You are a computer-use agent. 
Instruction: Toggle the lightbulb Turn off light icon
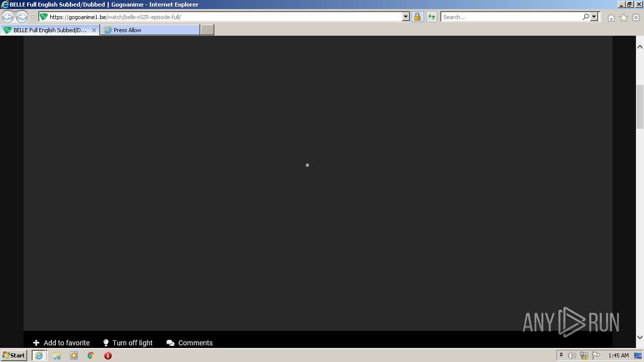pyautogui.click(x=106, y=343)
